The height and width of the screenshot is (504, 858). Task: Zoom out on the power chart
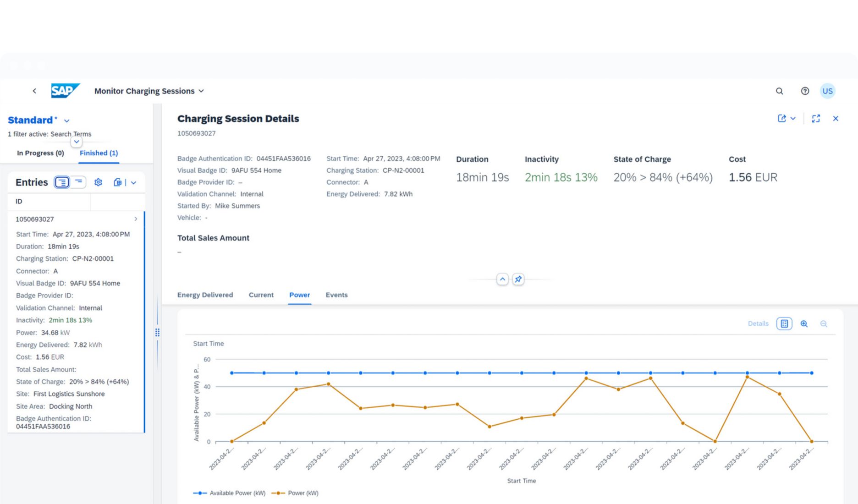(x=824, y=324)
